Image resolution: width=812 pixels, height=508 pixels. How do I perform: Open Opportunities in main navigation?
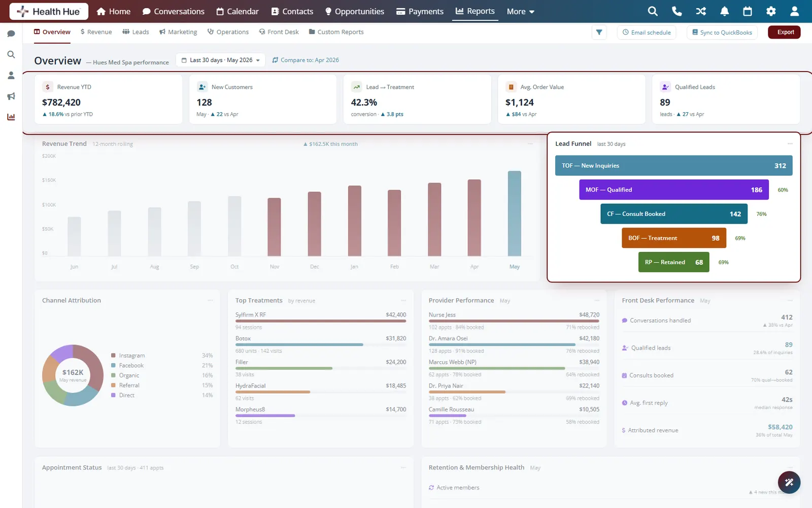point(355,11)
